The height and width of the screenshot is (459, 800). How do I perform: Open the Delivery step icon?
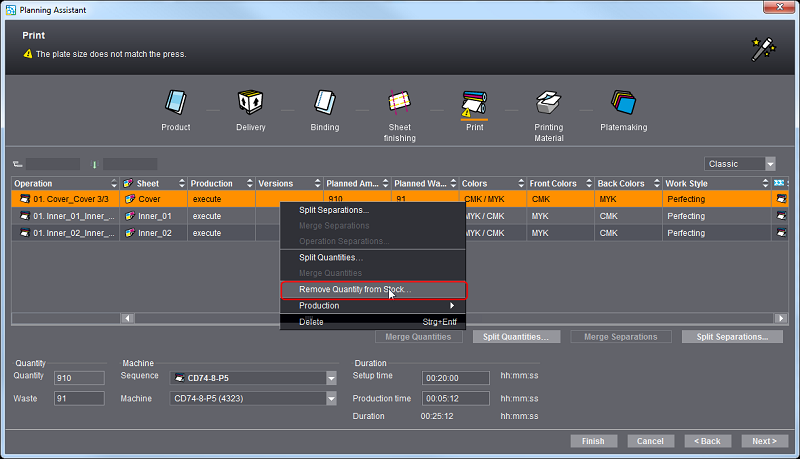click(250, 102)
